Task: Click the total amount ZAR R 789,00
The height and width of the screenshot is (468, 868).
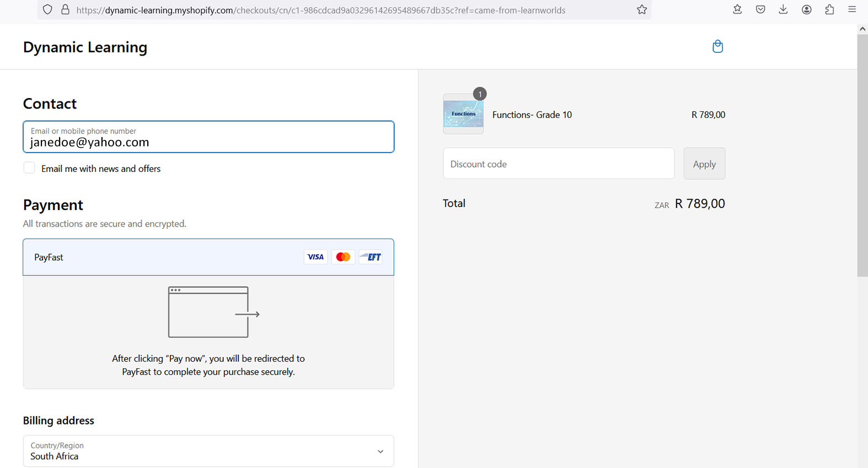Action: point(690,204)
